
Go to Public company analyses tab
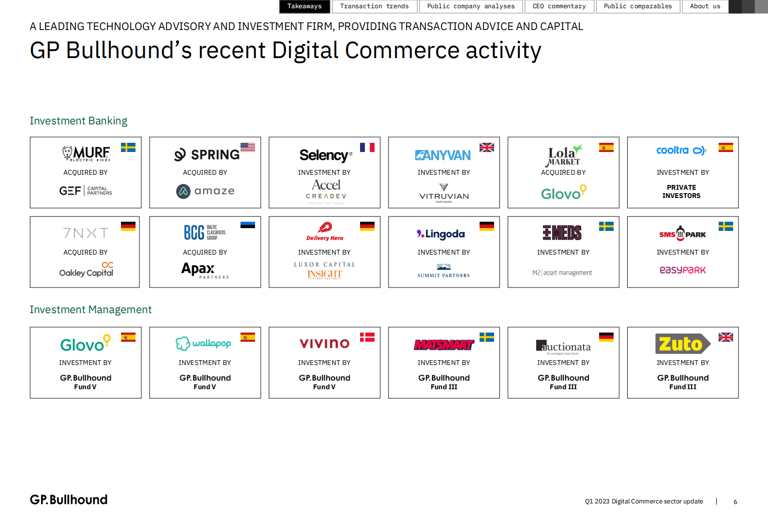(x=470, y=6)
